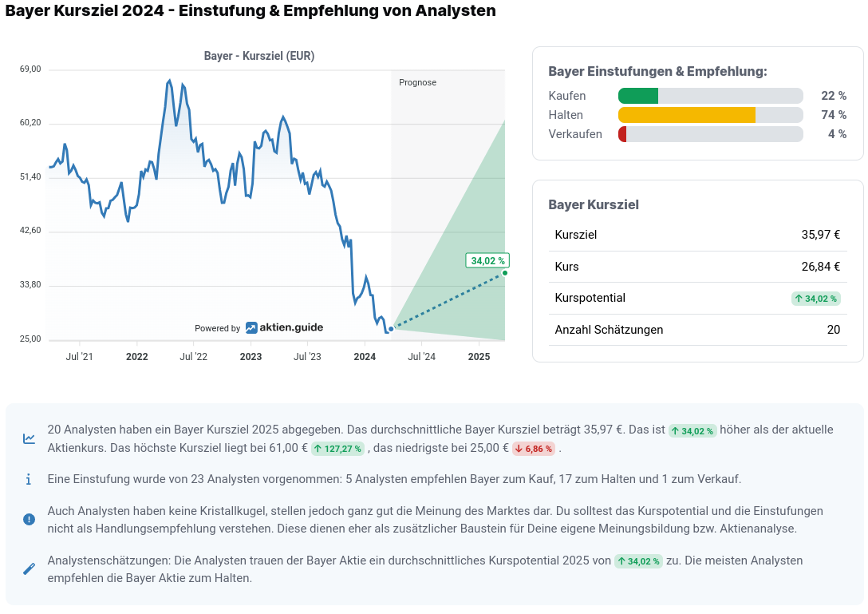The height and width of the screenshot is (614, 868).
Task: Click the pencil icon next to Analystenschätzungen
Action: (x=29, y=568)
